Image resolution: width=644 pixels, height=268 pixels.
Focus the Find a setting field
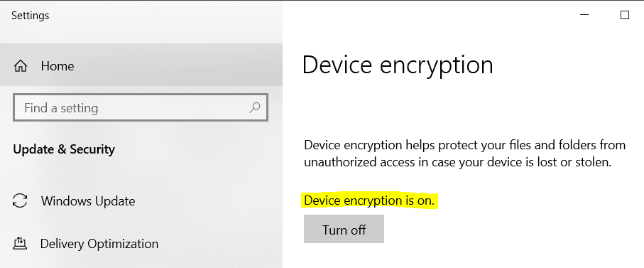pyautogui.click(x=141, y=107)
